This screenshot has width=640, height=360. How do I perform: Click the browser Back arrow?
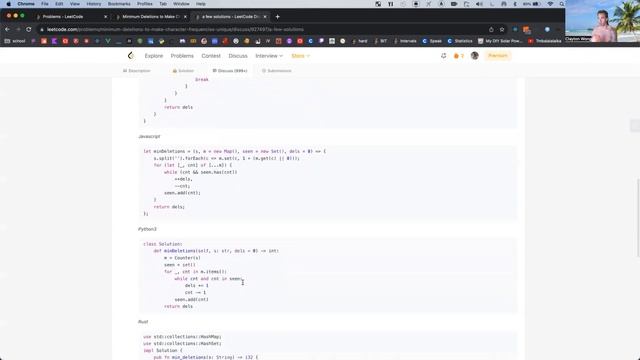click(x=7, y=29)
